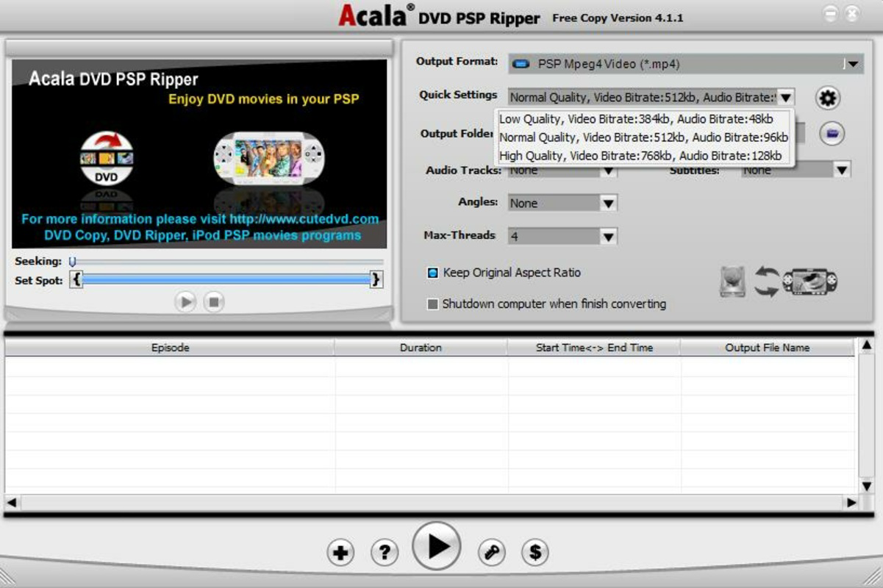The height and width of the screenshot is (588, 883).
Task: Click the Set Spot range bar
Action: (226, 279)
